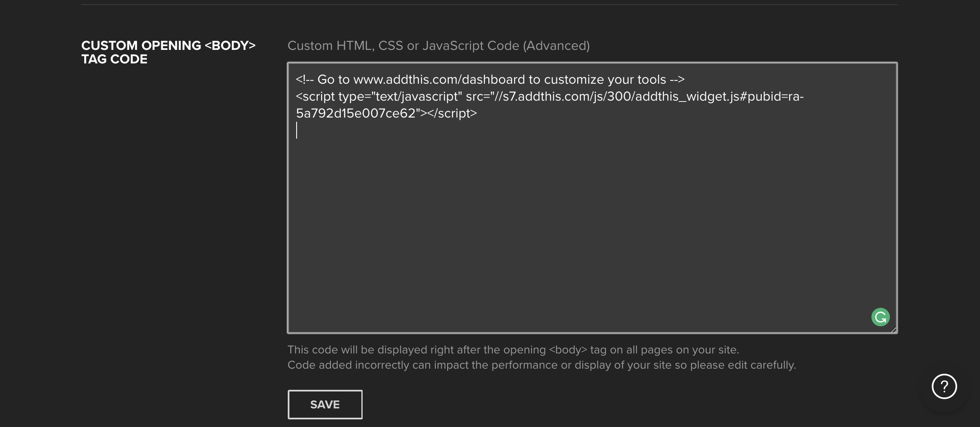980x427 pixels.
Task: Click on the opening script tag text
Action: (x=315, y=96)
